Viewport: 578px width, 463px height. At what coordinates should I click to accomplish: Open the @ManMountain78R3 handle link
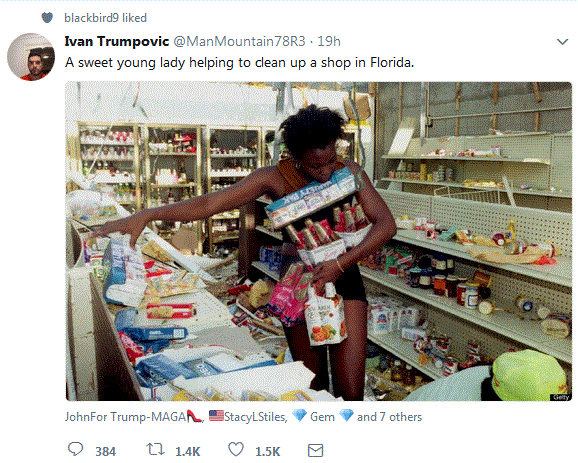[239, 41]
